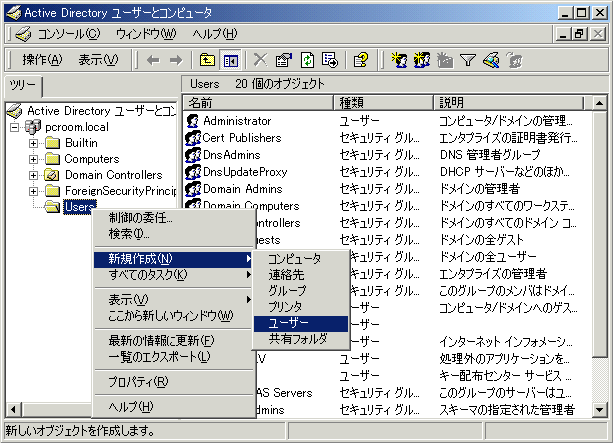Viewport: 613px width, 443px height.
Task: Click the Domain Controllers folder icon
Action: pyautogui.click(x=52, y=175)
